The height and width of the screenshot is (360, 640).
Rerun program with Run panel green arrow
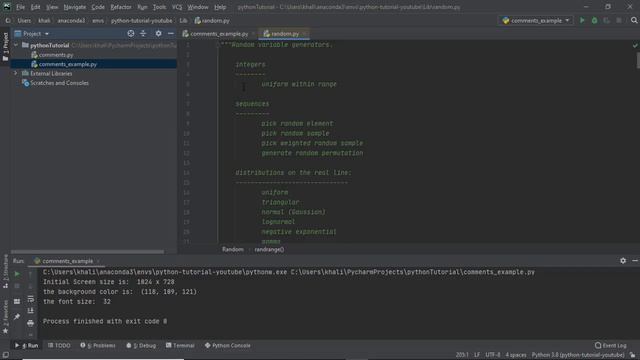[17, 274]
